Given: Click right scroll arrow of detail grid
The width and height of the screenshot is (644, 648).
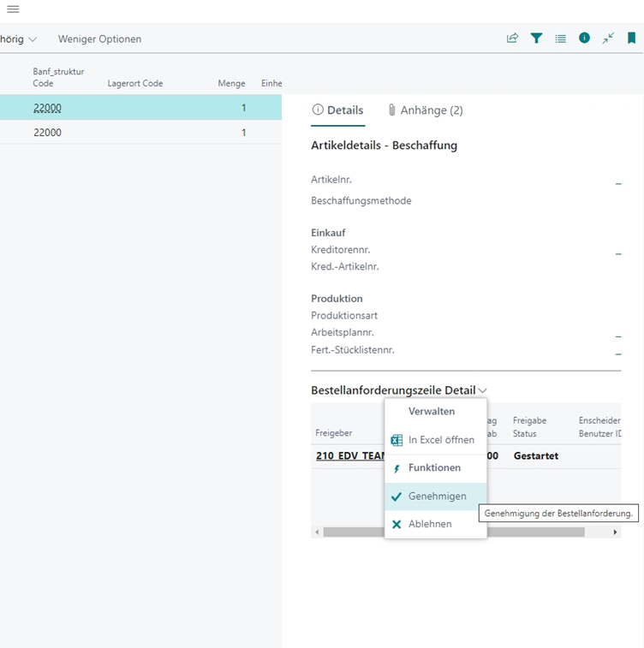Looking at the screenshot, I should pyautogui.click(x=615, y=532).
